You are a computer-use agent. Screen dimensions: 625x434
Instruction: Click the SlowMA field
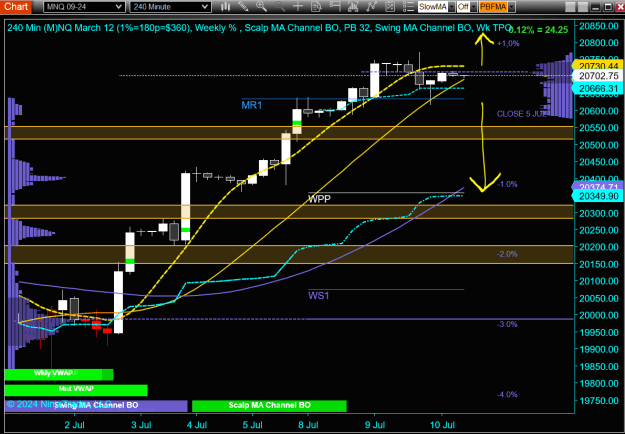tap(433, 7)
